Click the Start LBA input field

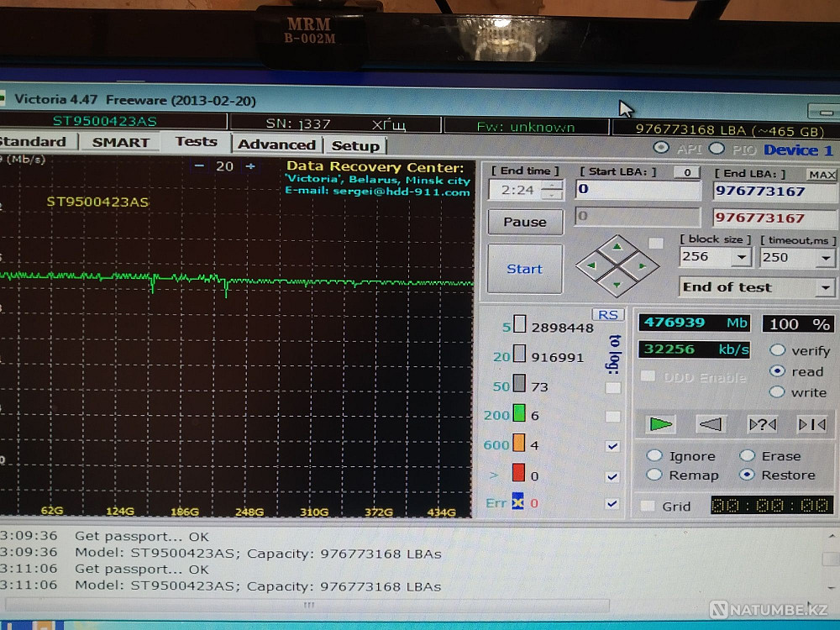pos(638,189)
